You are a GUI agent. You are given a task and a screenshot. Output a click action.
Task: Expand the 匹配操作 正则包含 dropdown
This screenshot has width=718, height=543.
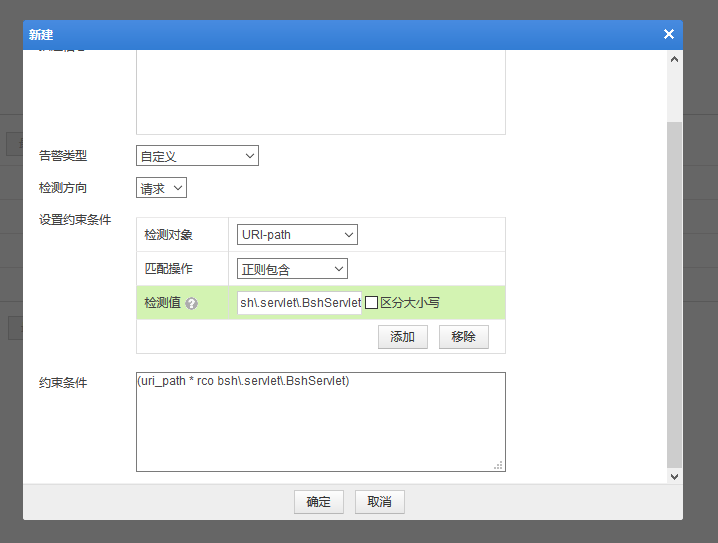click(292, 269)
